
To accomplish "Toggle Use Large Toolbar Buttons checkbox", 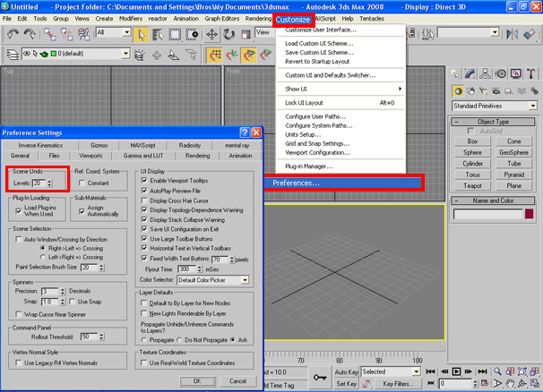I will pos(144,238).
